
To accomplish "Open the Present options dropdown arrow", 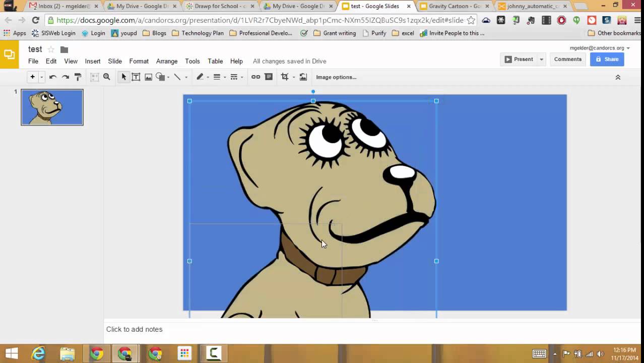I will (x=541, y=59).
